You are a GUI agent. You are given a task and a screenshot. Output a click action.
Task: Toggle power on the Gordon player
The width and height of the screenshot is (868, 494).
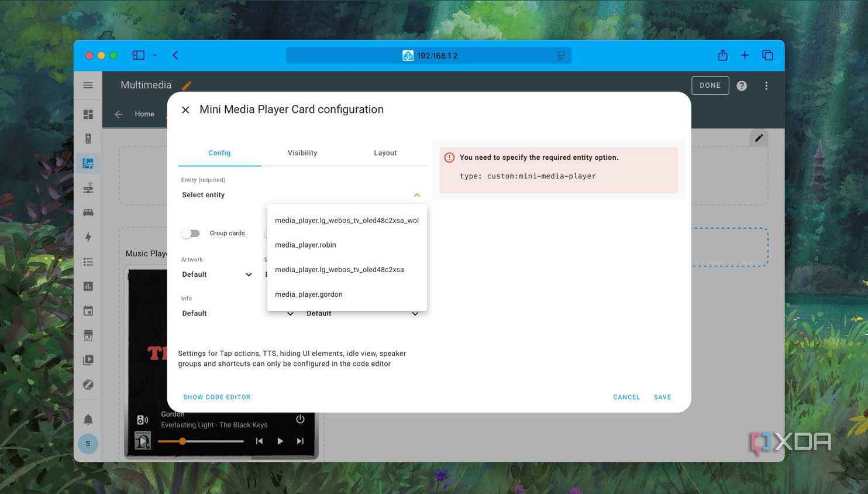300,419
